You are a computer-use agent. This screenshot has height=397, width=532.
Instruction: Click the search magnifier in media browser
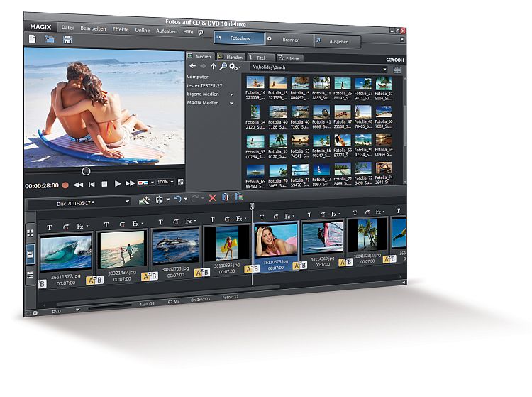[223, 66]
